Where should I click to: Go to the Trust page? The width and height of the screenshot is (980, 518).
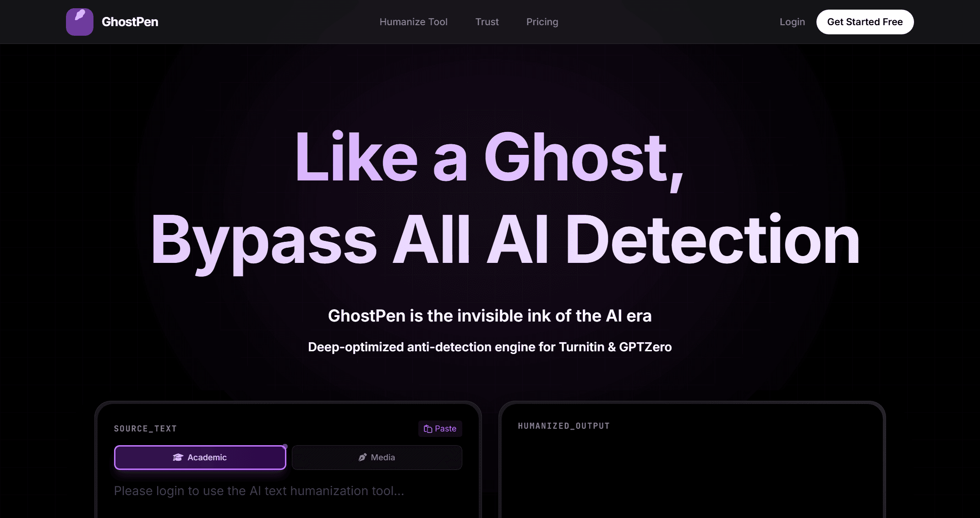coord(487,22)
